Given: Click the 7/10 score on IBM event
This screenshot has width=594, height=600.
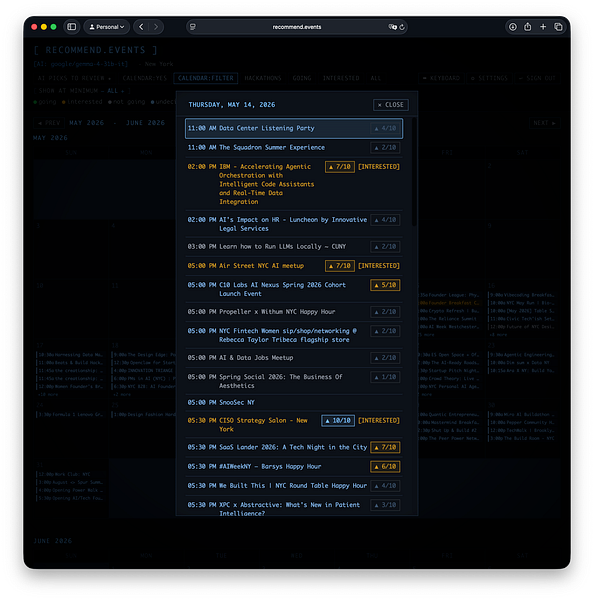Looking at the screenshot, I should click(x=340, y=167).
